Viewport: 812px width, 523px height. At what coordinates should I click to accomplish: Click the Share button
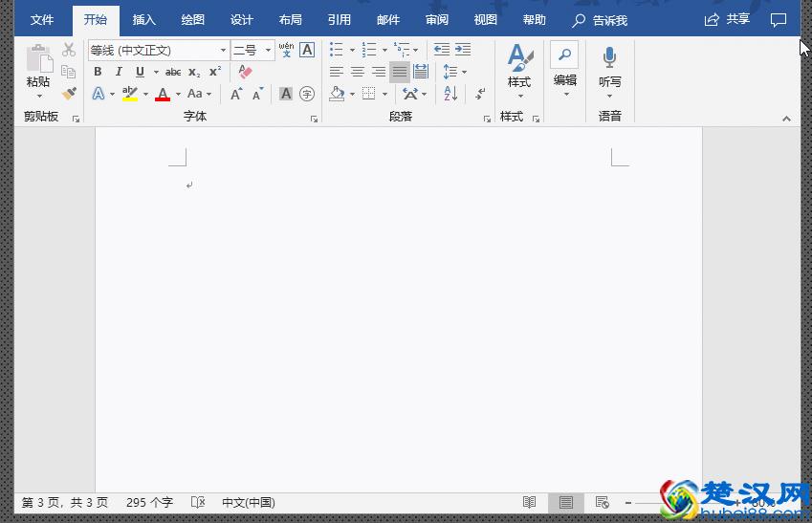(727, 20)
